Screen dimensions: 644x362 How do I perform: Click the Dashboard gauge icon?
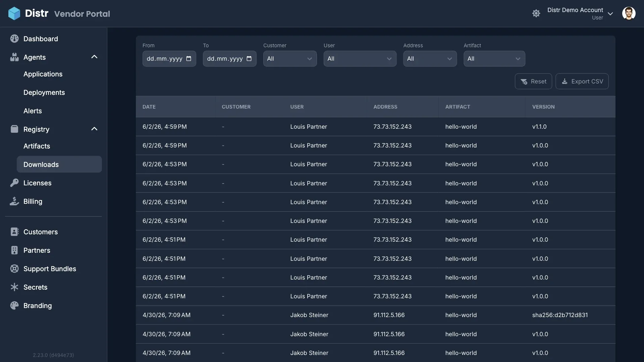(14, 39)
